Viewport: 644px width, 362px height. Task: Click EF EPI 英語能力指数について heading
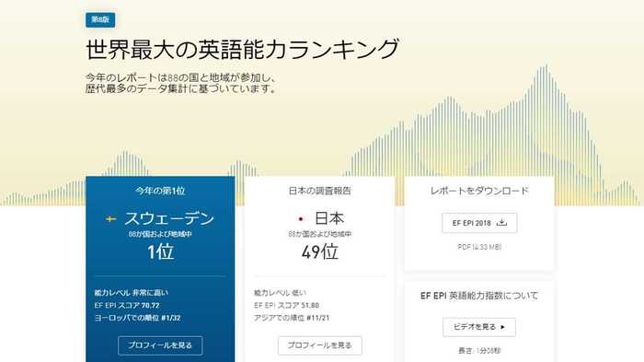click(479, 296)
